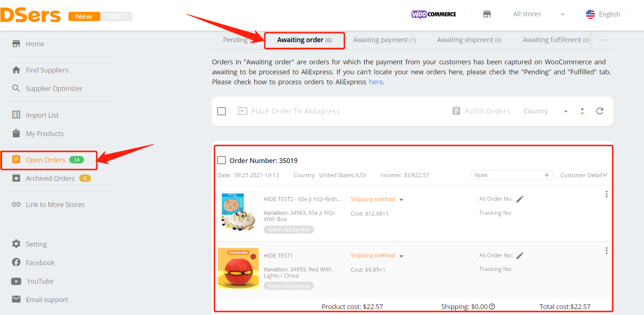
Task: Open the Home menu item
Action: pos(35,44)
